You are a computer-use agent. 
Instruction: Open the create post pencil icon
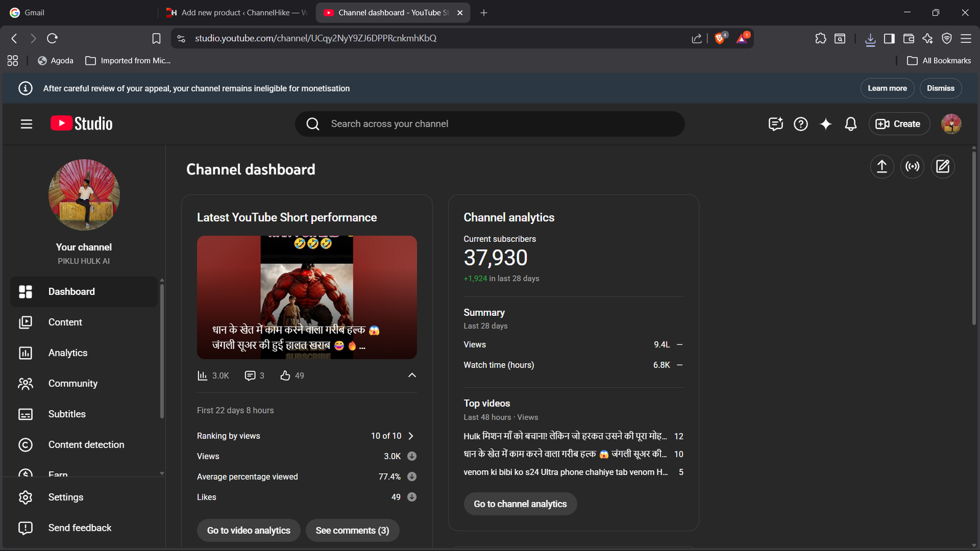pyautogui.click(x=943, y=167)
